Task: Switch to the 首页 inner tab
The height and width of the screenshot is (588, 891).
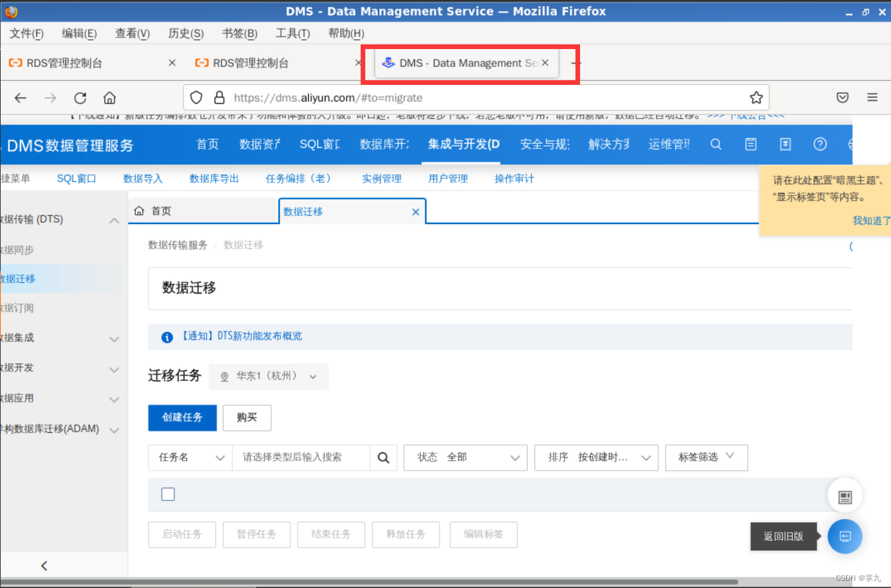Action: tap(202, 211)
